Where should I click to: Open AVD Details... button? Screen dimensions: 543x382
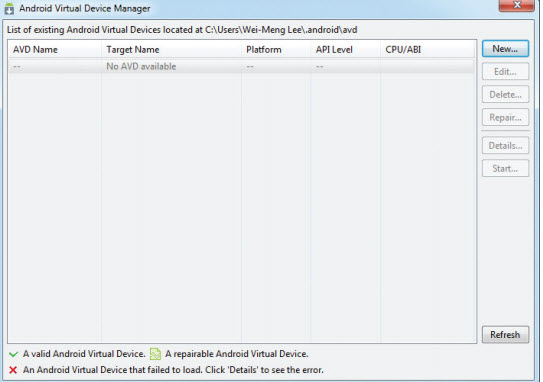pyautogui.click(x=505, y=145)
